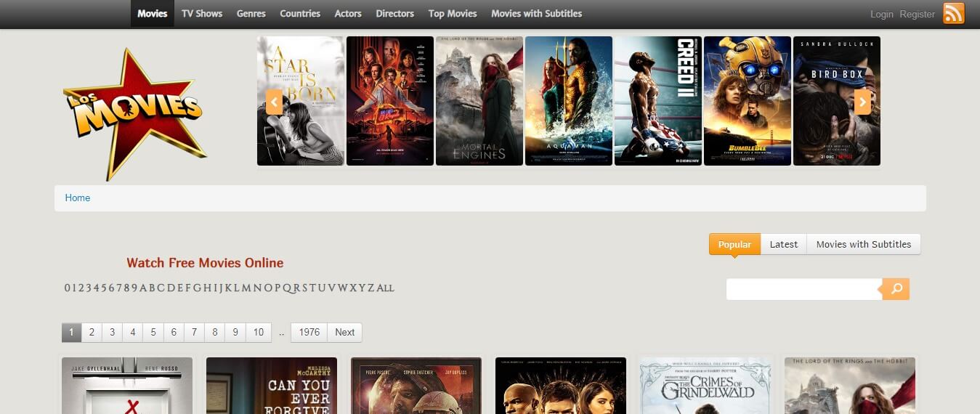Open Movies with Subtitles in navbar
980x414 pixels.
(x=537, y=14)
